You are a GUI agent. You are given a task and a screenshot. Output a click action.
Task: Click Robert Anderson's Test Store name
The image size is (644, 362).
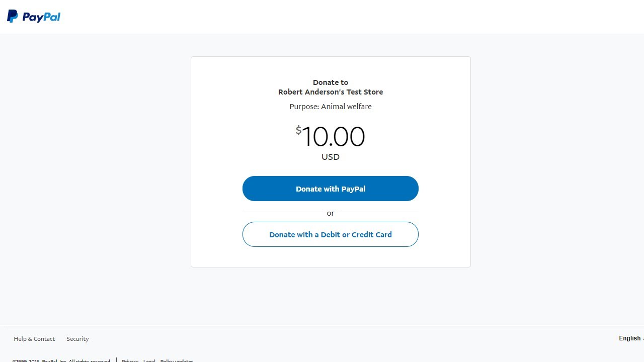[331, 92]
